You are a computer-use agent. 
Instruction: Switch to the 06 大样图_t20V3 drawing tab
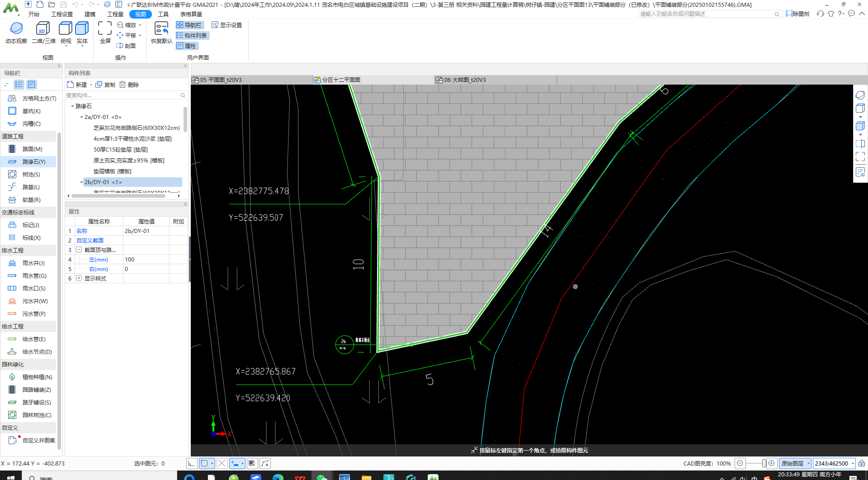[495, 80]
